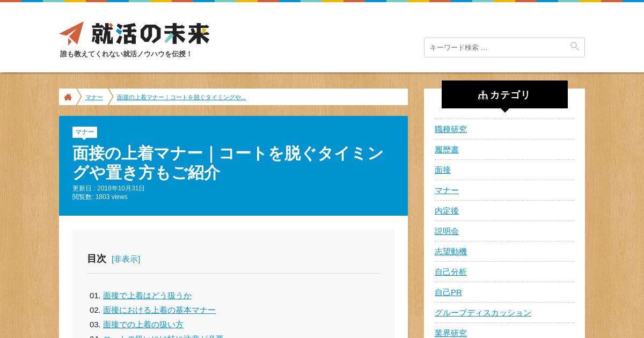Click the paper airplane logo icon
The height and width of the screenshot is (338, 644).
[x=71, y=33]
